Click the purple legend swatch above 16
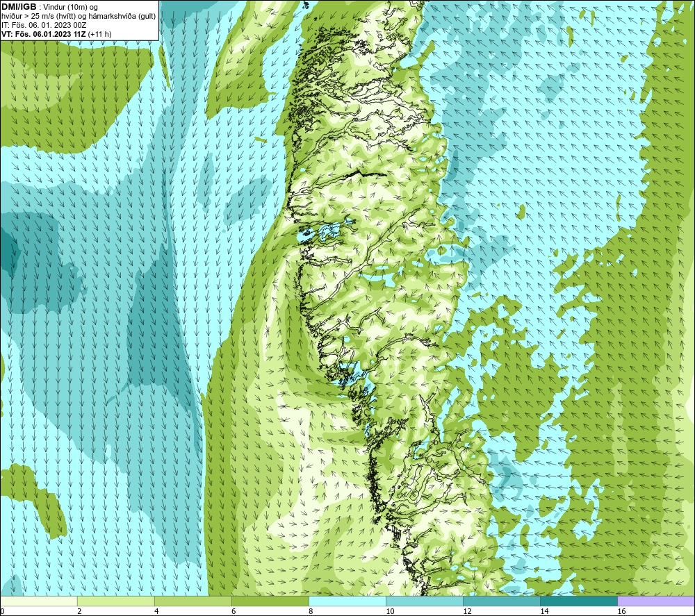The image size is (695, 616). (x=656, y=601)
